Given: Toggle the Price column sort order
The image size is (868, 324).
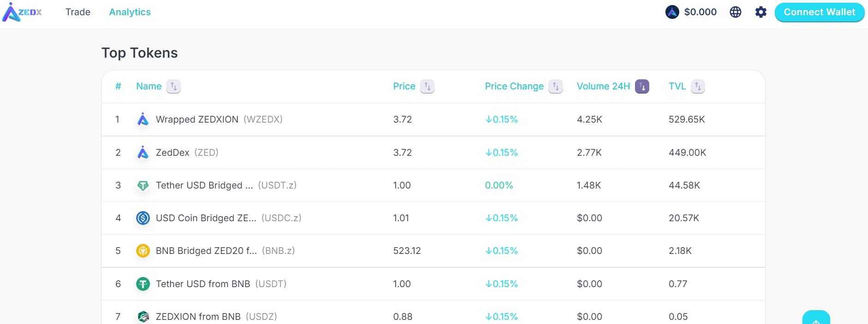Looking at the screenshot, I should pyautogui.click(x=427, y=86).
